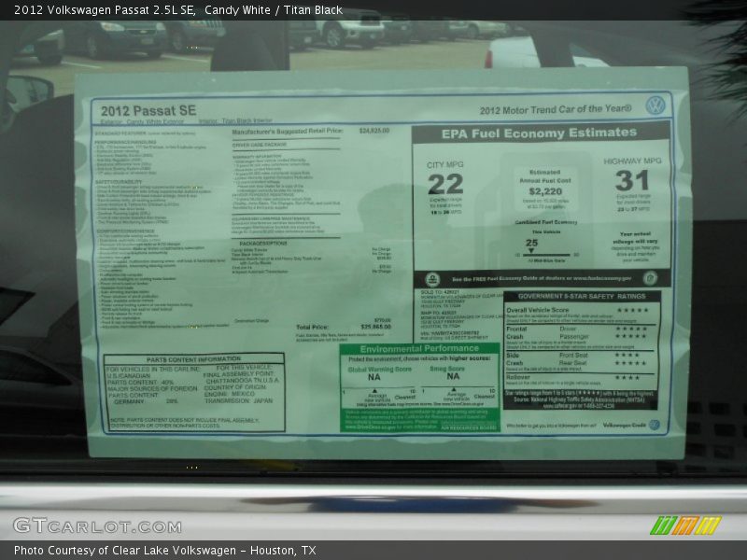The width and height of the screenshot is (747, 560).
Task: Click the round emblem right of fuel guide text
Action: click(650, 278)
